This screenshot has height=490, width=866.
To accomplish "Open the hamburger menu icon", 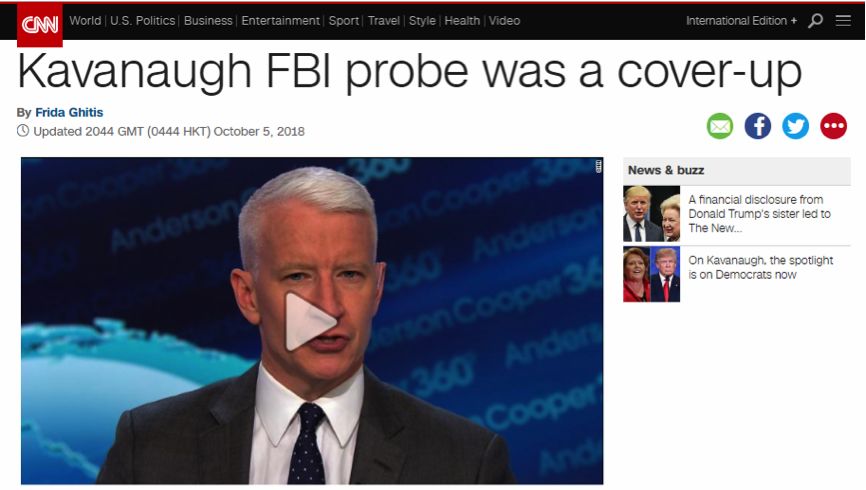I will (843, 20).
